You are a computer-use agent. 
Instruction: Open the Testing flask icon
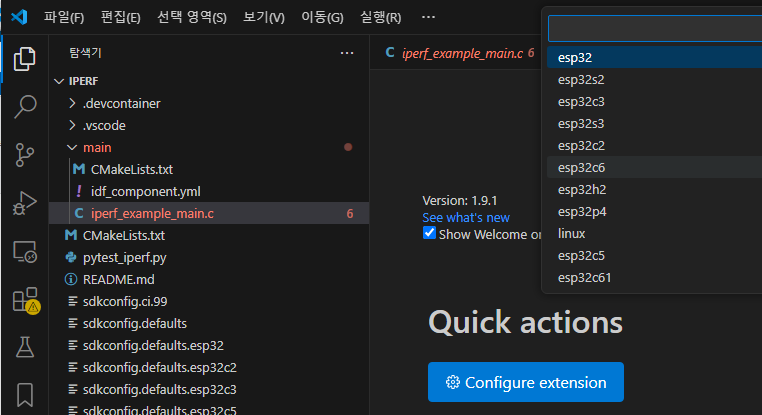click(x=24, y=347)
